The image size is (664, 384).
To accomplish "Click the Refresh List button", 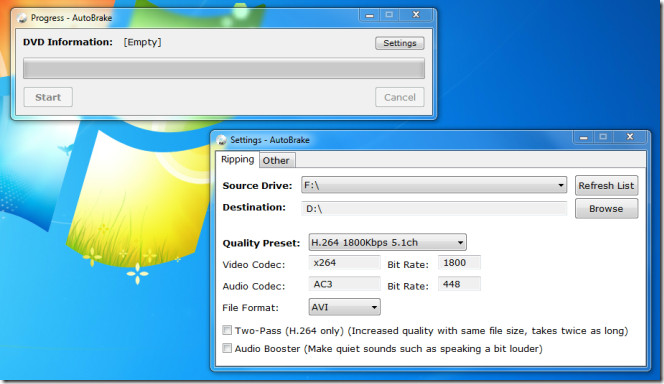I will tap(606, 185).
